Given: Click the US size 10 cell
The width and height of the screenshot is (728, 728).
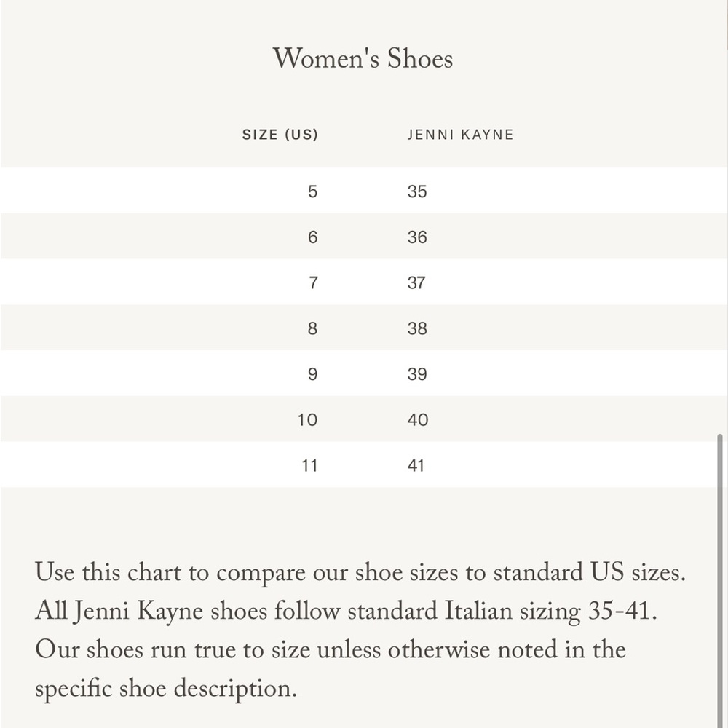Looking at the screenshot, I should [307, 420].
